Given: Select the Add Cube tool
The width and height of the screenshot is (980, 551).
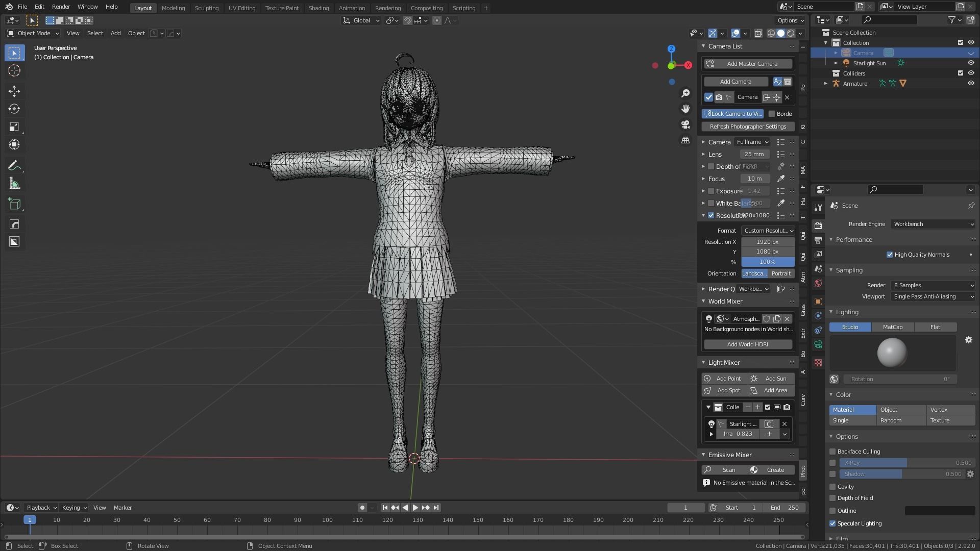Looking at the screenshot, I should (x=14, y=204).
